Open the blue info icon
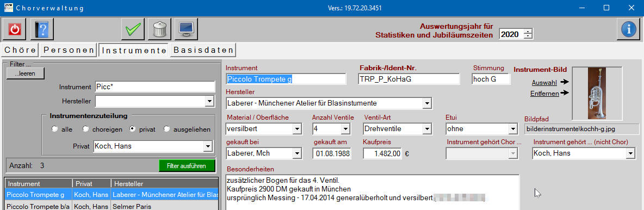Viewport: 644px width, 210px height. 628,29
